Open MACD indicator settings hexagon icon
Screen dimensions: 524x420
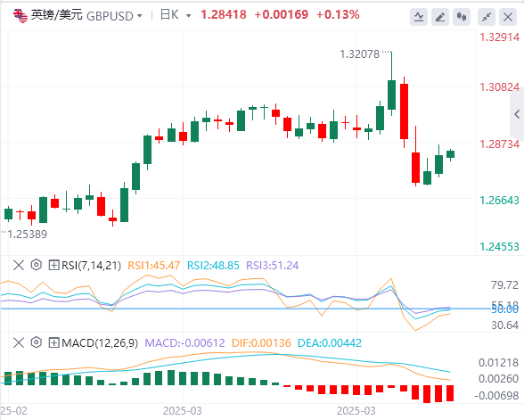pyautogui.click(x=36, y=342)
